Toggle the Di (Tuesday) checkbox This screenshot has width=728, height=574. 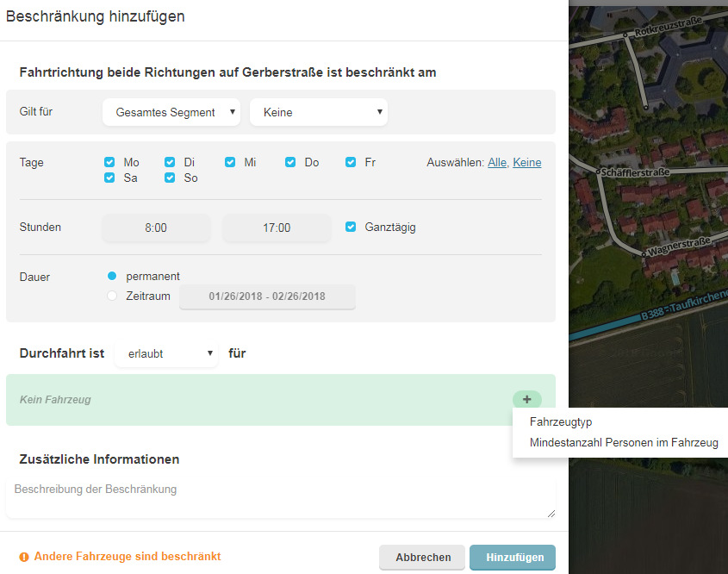click(x=170, y=162)
